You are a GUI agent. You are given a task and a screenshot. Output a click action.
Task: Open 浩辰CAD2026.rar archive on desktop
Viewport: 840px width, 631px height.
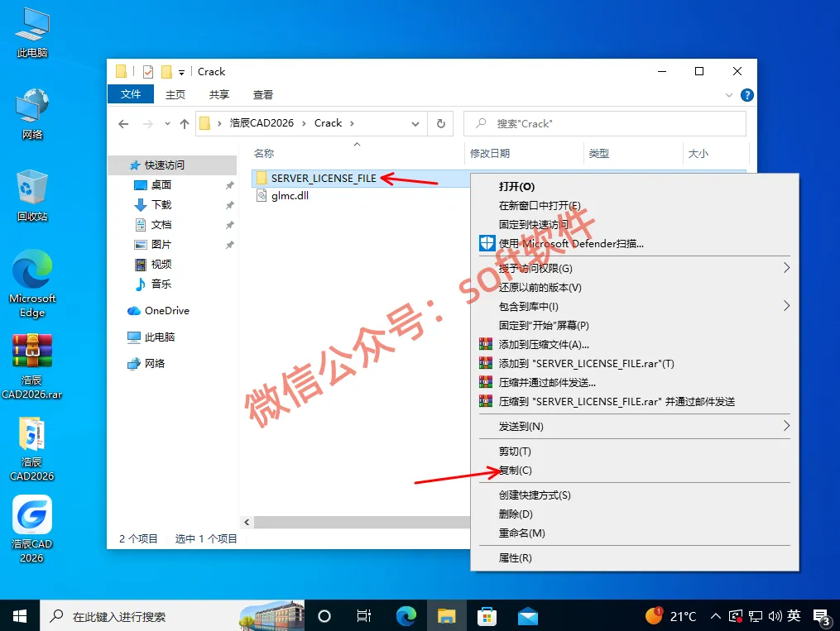pyautogui.click(x=32, y=366)
